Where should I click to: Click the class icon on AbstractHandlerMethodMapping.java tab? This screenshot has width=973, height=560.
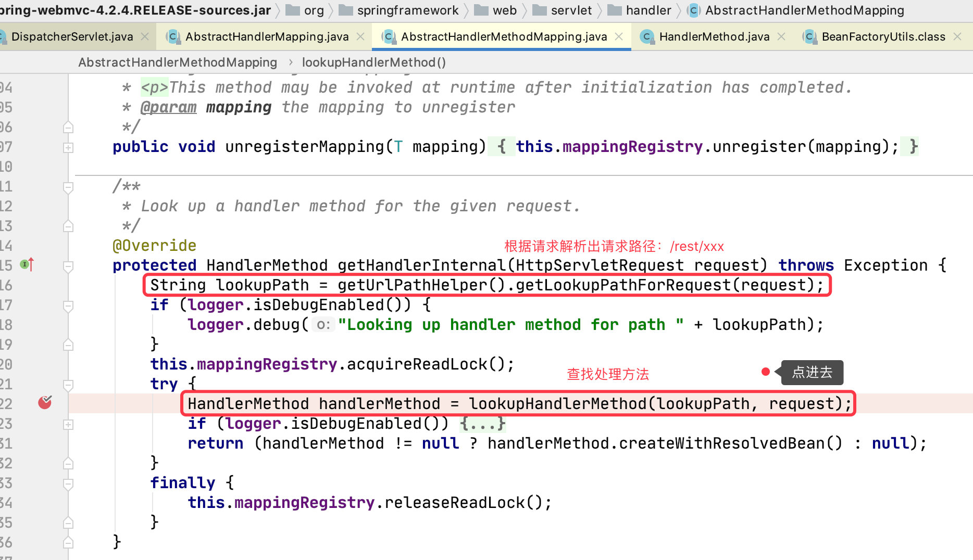[x=389, y=36]
